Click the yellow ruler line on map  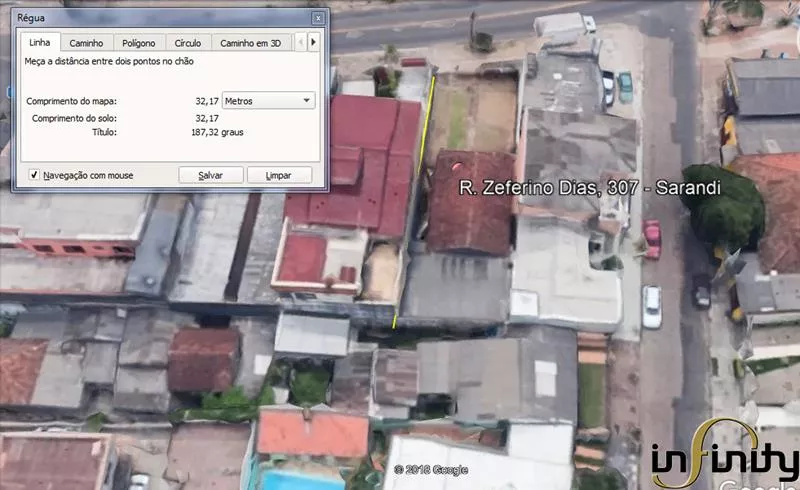tap(415, 200)
